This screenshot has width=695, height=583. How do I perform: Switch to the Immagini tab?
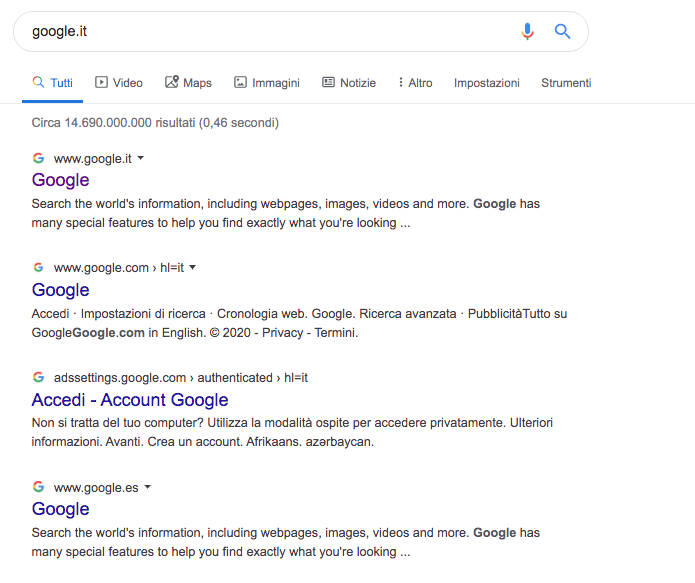pyautogui.click(x=267, y=83)
